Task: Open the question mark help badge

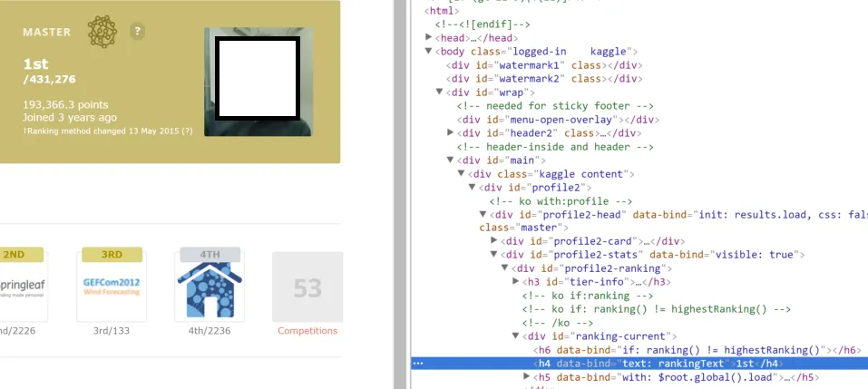Action: point(137,32)
